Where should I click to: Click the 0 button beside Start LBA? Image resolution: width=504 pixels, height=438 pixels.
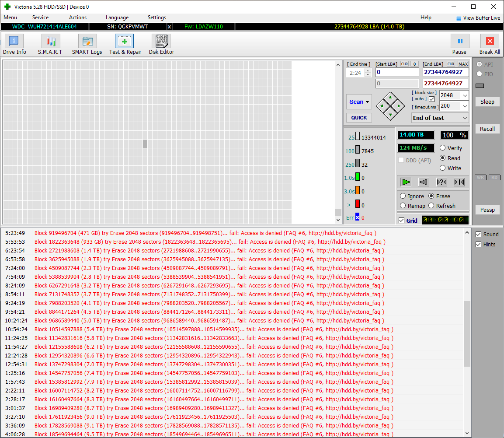click(415, 64)
